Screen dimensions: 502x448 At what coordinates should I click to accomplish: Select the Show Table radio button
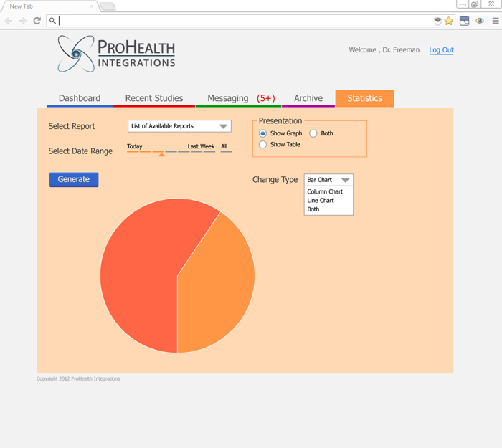[262, 145]
